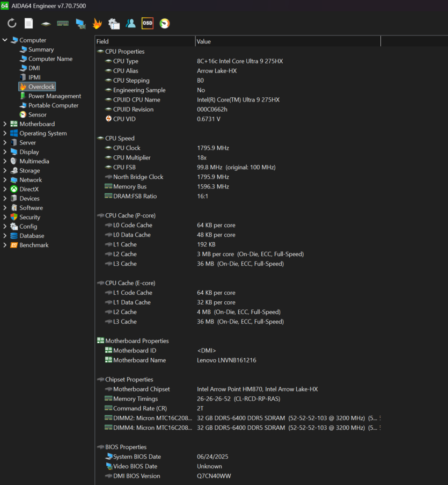Click the CPU Stepping row

click(x=239, y=81)
